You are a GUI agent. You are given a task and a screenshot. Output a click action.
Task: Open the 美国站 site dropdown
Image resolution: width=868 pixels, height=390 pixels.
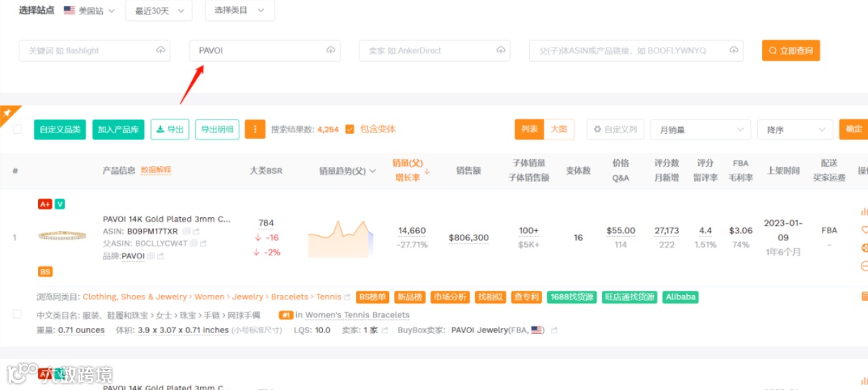click(90, 10)
